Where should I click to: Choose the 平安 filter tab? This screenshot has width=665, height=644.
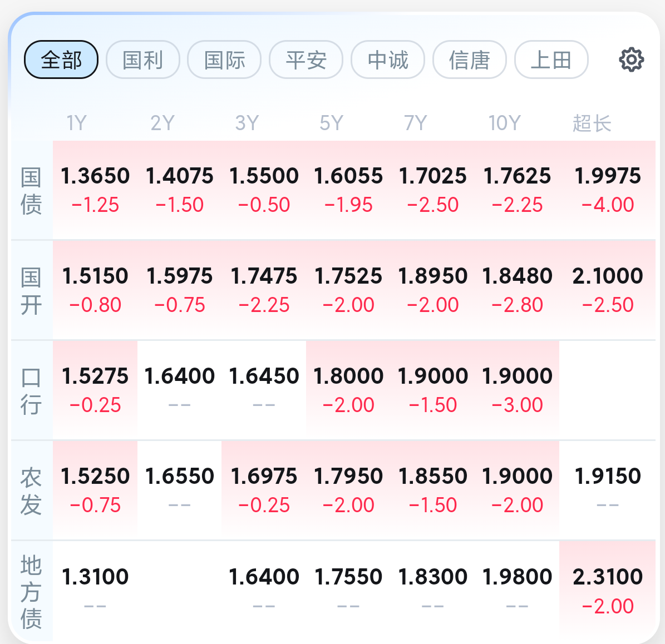[x=306, y=60]
